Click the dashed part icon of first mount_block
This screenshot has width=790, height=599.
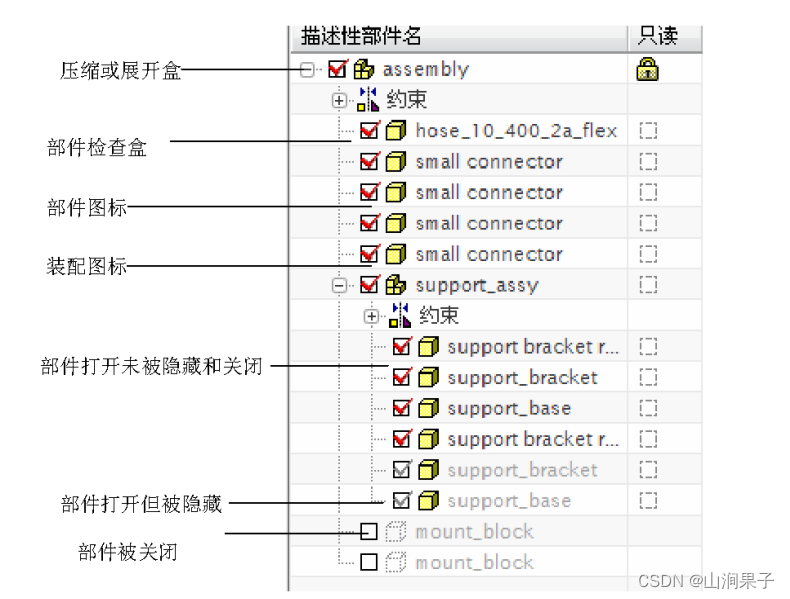(396, 532)
